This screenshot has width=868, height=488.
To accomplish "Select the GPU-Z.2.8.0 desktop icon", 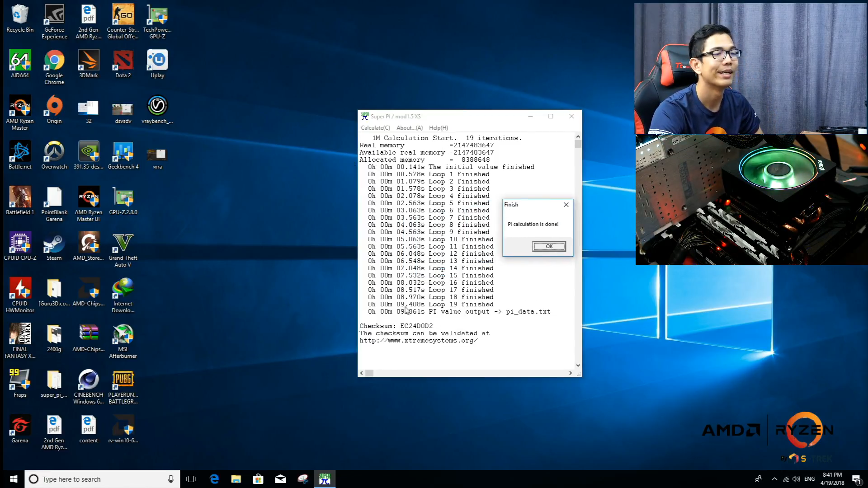I will point(123,201).
